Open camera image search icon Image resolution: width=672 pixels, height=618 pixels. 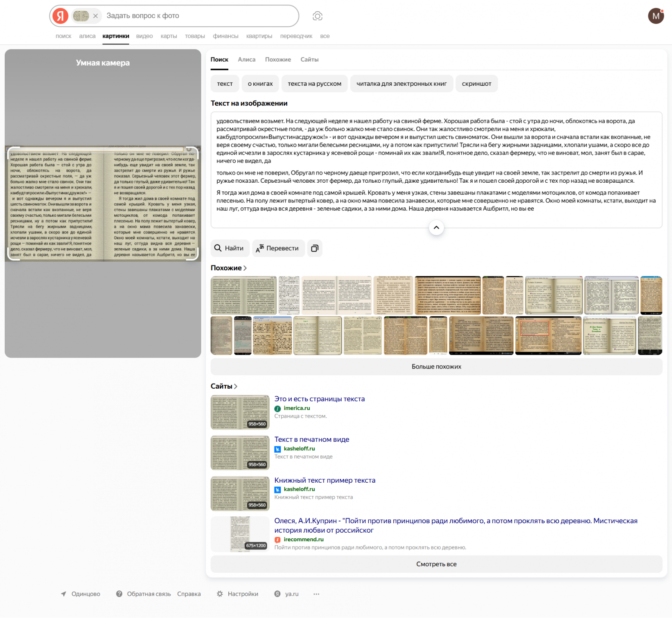[317, 16]
